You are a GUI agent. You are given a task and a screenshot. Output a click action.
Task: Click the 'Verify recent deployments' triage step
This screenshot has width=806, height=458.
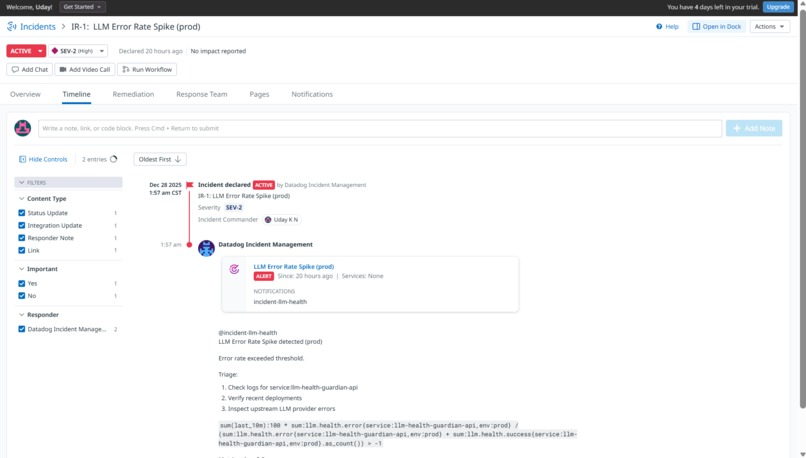[x=265, y=398]
